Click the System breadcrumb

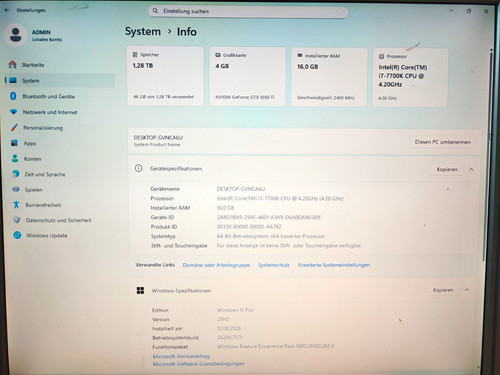143,31
